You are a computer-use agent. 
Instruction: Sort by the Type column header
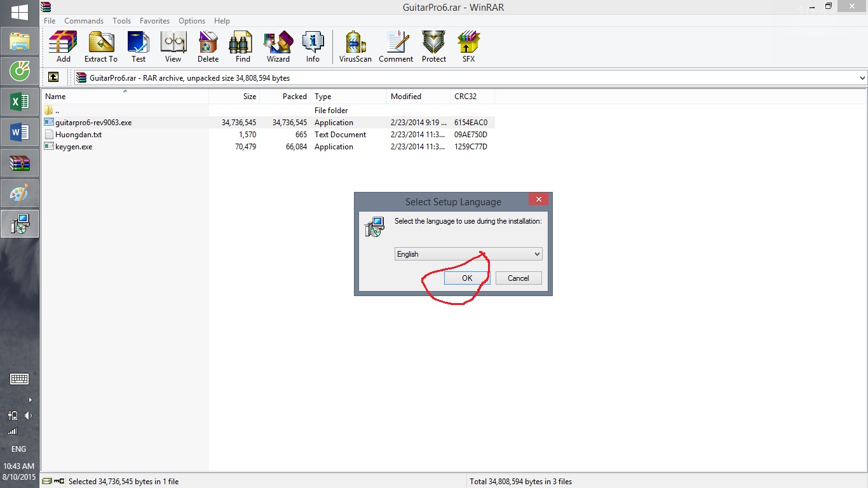pos(349,97)
